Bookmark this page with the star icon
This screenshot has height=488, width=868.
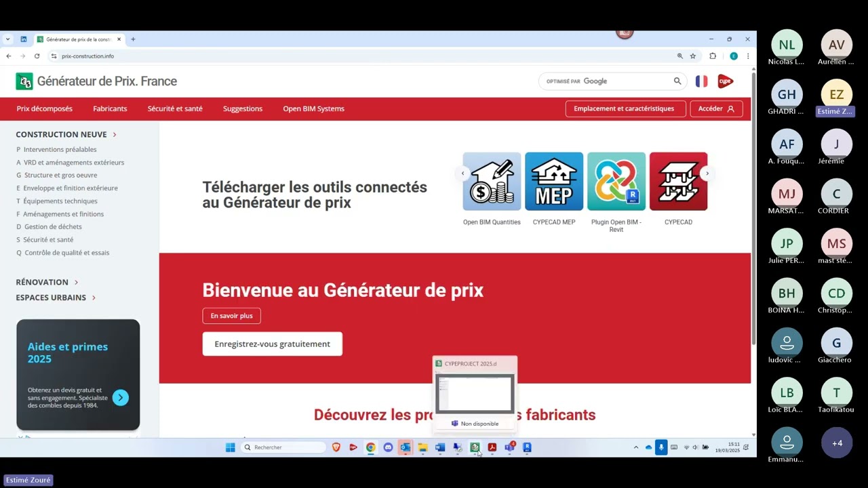(x=693, y=56)
